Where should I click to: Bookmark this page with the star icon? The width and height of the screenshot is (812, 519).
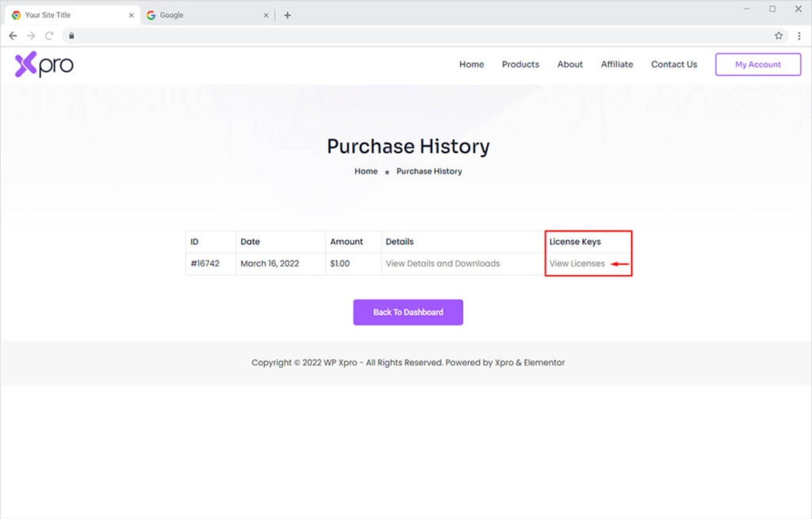(779, 36)
